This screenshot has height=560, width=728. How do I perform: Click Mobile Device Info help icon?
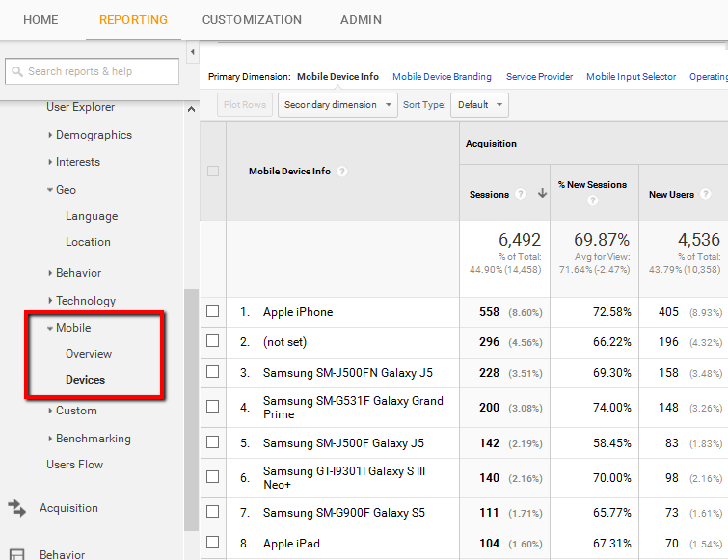(341, 172)
